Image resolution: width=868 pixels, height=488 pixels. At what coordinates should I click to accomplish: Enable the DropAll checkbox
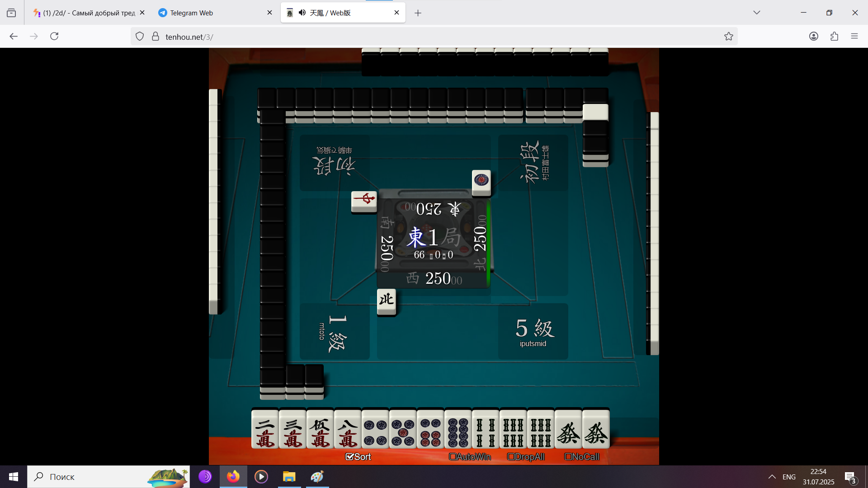pos(511,457)
